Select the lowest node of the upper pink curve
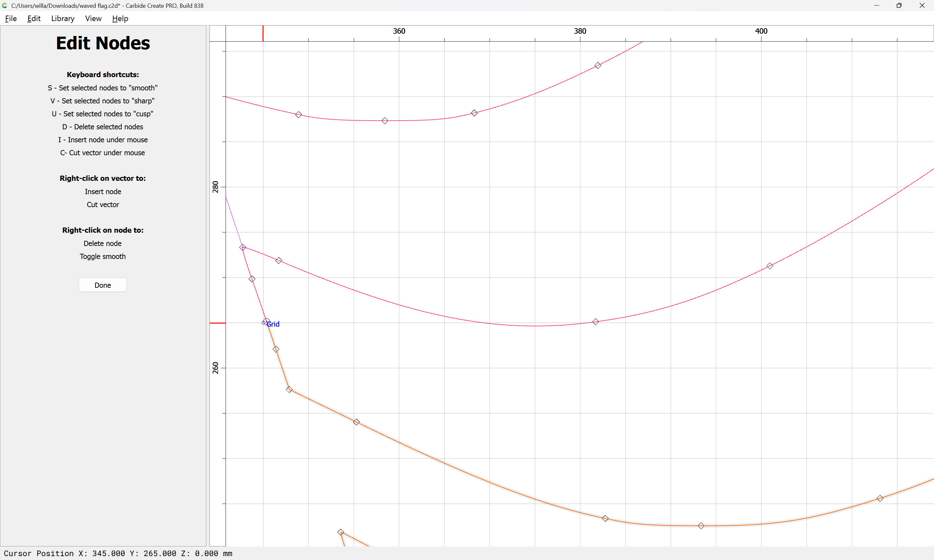The height and width of the screenshot is (560, 934). 385,121
